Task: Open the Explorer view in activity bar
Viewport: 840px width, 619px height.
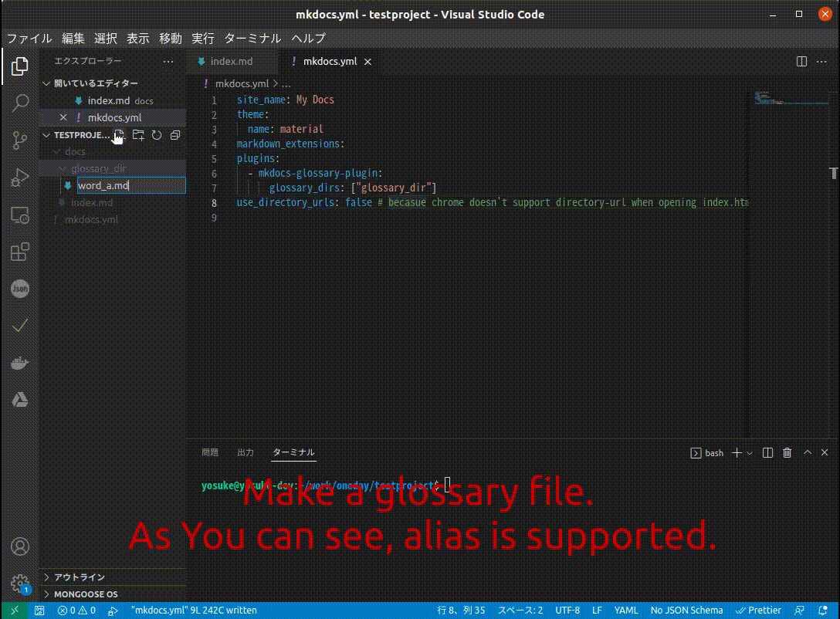Action: coord(20,66)
